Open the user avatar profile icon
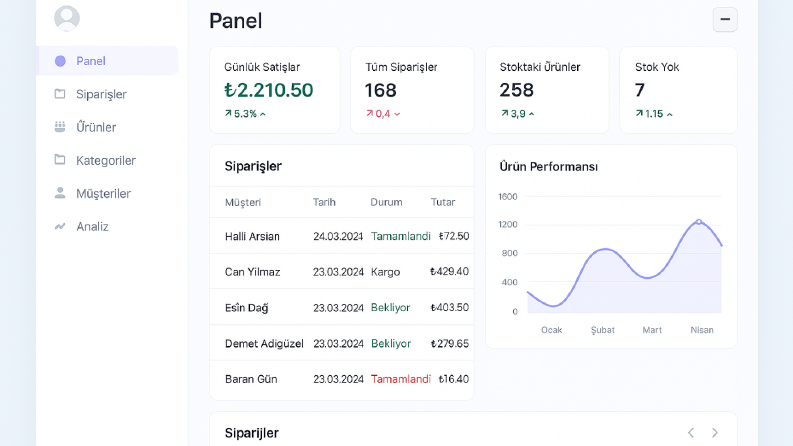Image resolution: width=793 pixels, height=446 pixels. click(x=67, y=18)
